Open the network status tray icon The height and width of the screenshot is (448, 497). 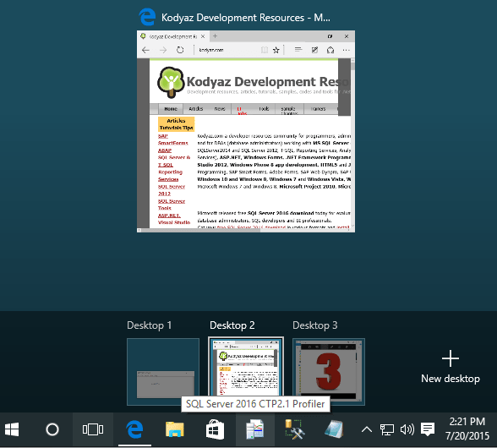(387, 429)
